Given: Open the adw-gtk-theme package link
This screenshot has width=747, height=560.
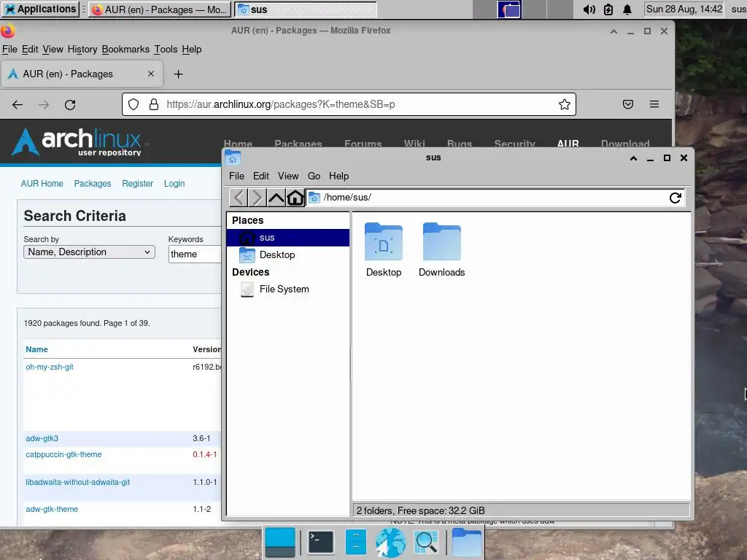Looking at the screenshot, I should point(52,509).
